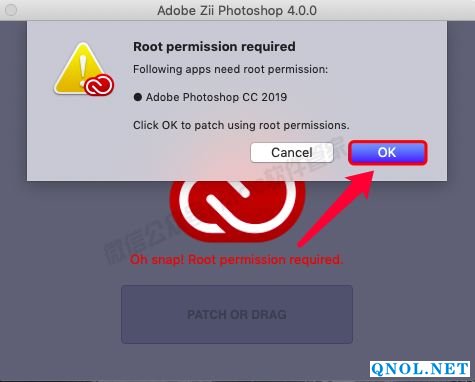475x382 pixels.
Task: Select the Root permission required heading
Action: click(x=214, y=47)
